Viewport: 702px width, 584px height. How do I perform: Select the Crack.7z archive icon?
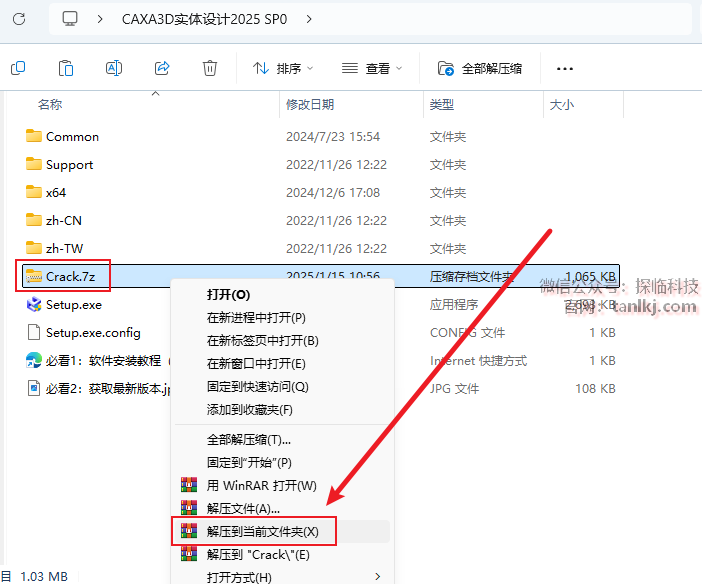point(34,276)
